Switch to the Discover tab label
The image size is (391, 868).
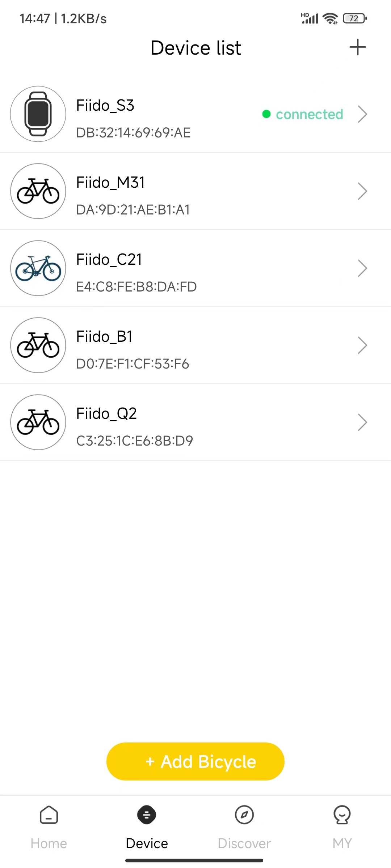click(244, 843)
